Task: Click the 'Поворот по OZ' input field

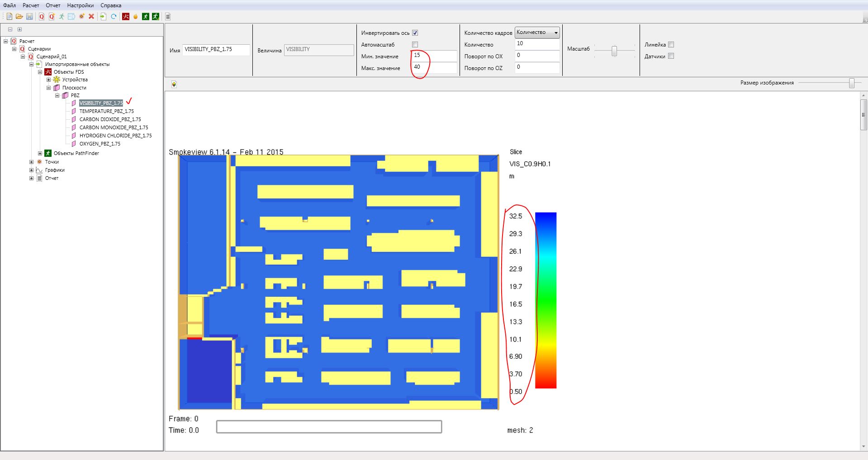Action: 537,68
